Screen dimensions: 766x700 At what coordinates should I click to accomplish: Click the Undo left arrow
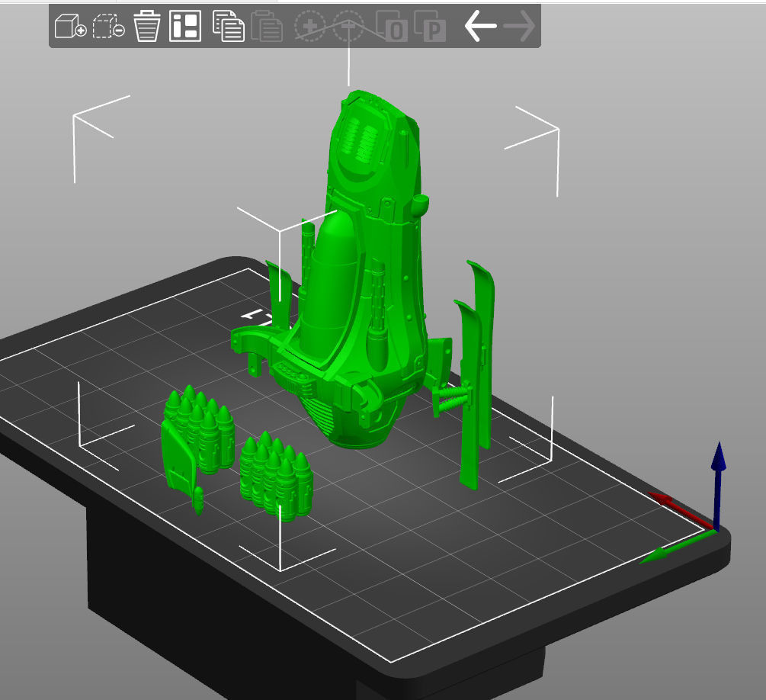480,26
